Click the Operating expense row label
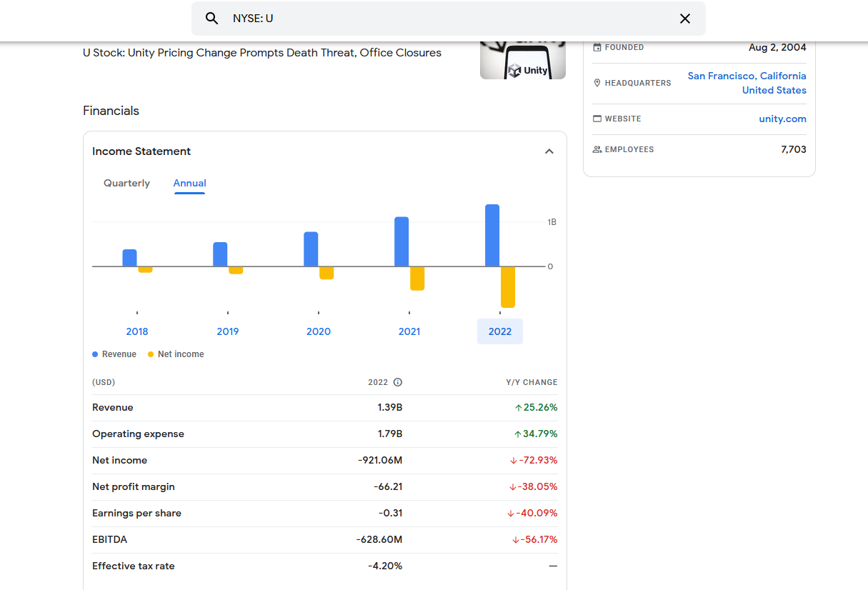The height and width of the screenshot is (590, 868). [138, 434]
